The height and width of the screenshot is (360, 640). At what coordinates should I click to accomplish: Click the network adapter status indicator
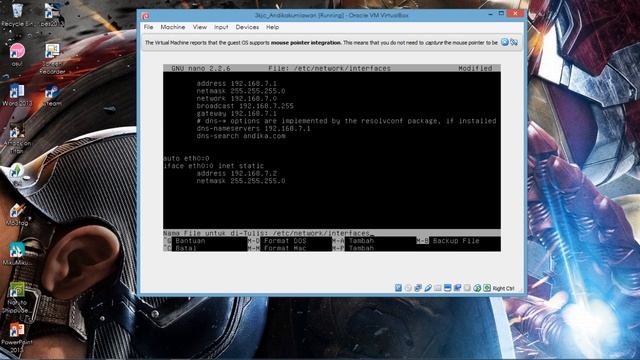418,288
